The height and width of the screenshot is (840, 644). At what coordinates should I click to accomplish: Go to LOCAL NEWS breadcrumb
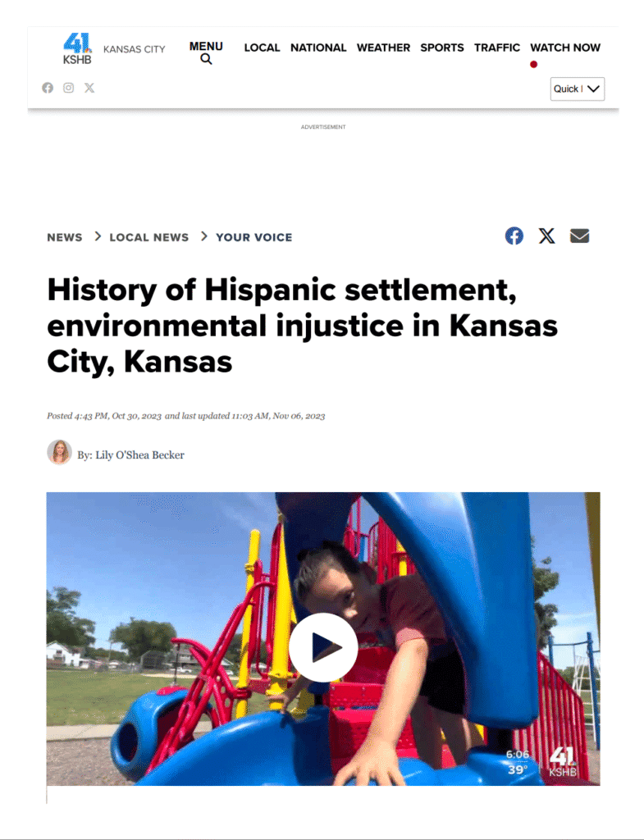[149, 237]
